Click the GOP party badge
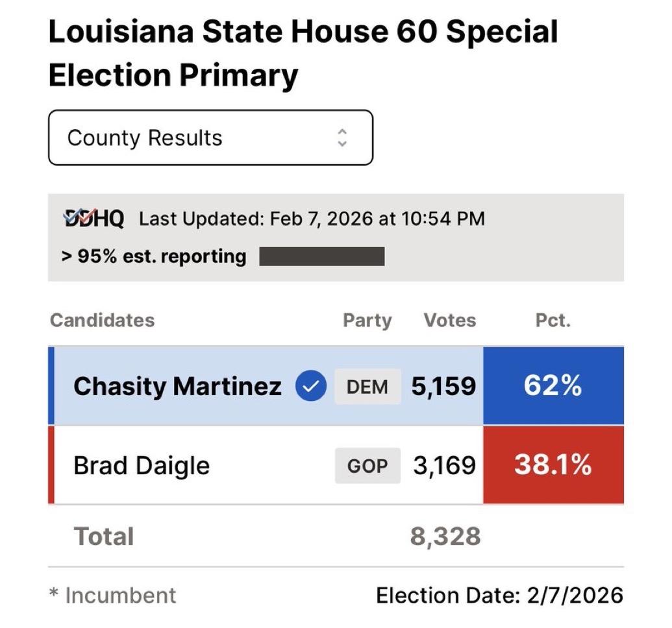Screen dimensions: 672x628 click(367, 466)
